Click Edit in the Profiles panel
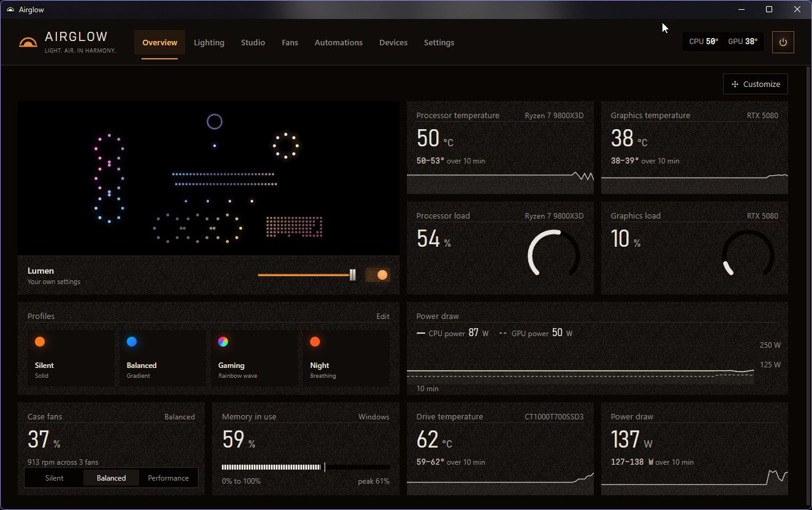The image size is (812, 510). pos(383,317)
